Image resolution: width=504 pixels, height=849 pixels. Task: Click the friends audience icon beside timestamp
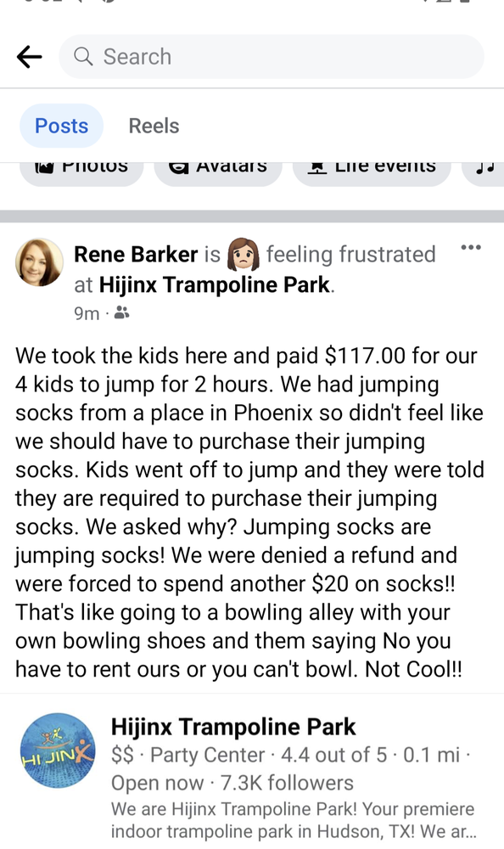(120, 313)
